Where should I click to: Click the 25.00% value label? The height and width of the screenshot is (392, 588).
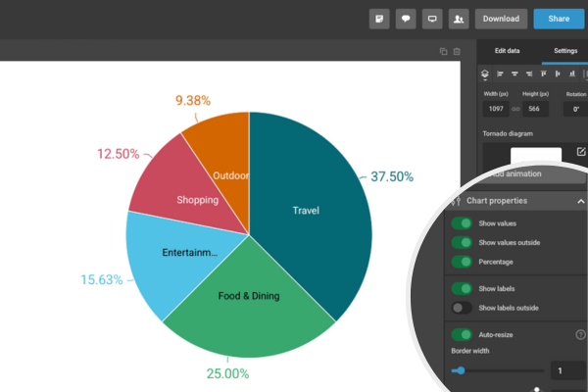227,373
